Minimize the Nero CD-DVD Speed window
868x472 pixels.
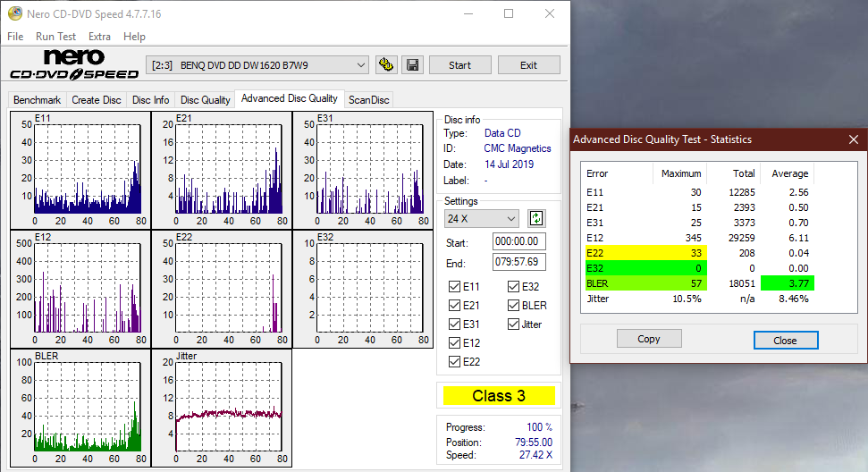[x=468, y=13]
